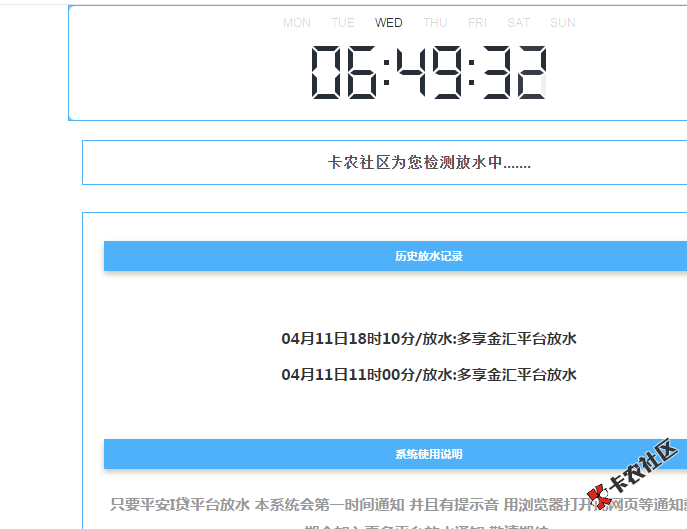Click the THU weekday label
Viewport: 687px width, 529px height.
[x=435, y=23]
